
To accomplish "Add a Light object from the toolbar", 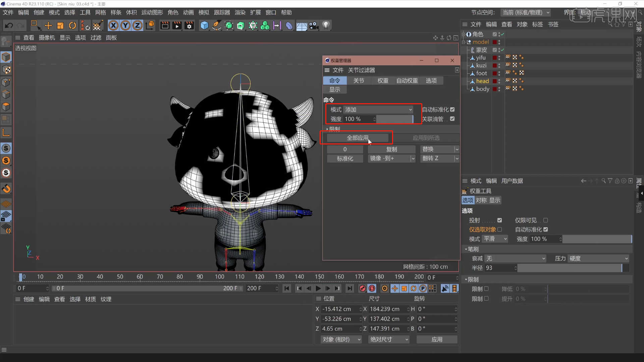I will click(x=326, y=25).
